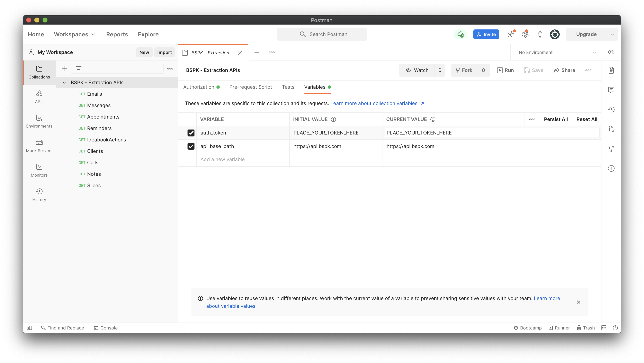Go to the Home menu

[36, 34]
